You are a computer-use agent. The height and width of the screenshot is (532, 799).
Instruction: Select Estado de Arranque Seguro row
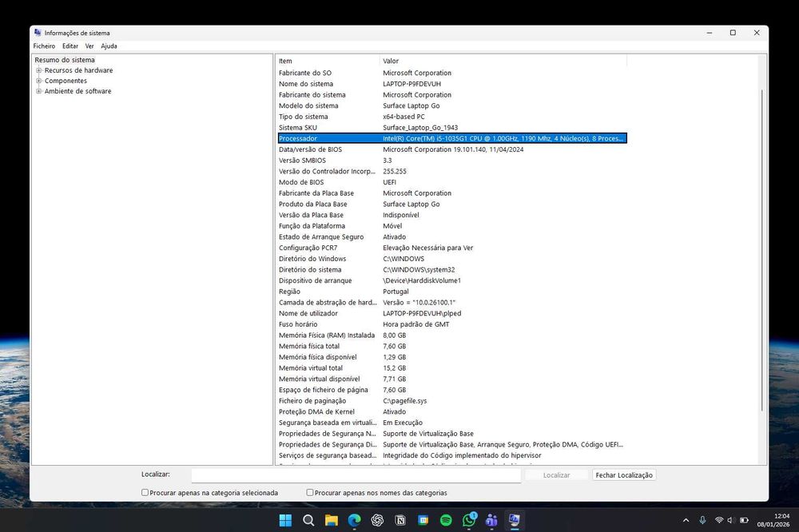coord(452,236)
